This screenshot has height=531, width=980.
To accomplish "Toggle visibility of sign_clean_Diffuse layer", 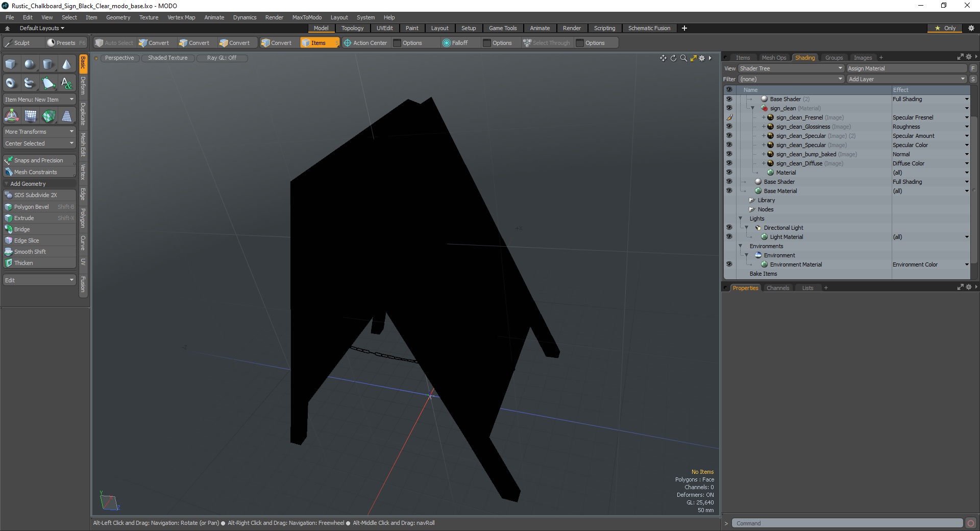I will coord(729,163).
